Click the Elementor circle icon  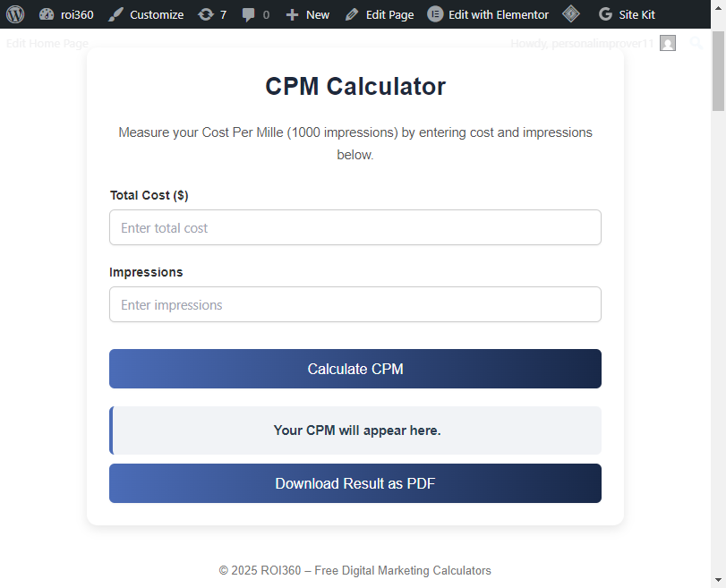(x=435, y=14)
